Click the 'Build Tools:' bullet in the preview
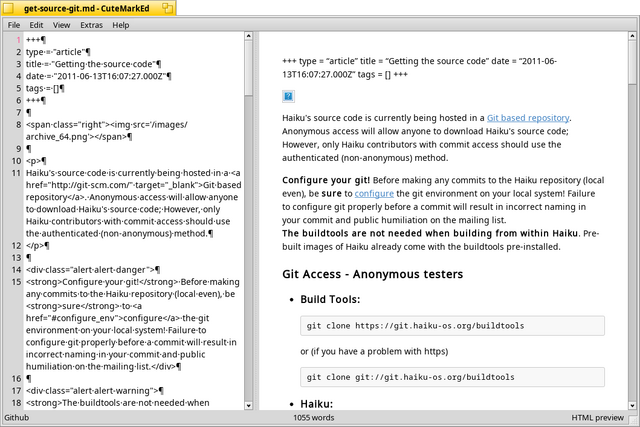Image resolution: width=640 pixels, height=427 pixels. click(x=330, y=299)
